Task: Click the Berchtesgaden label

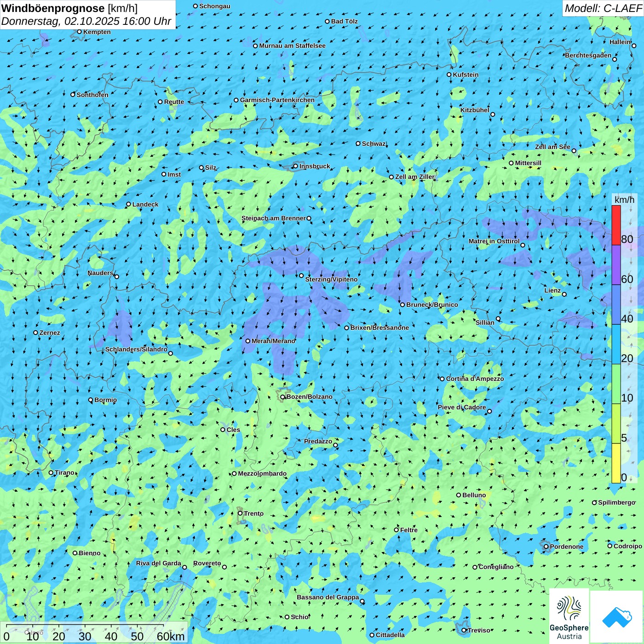Action: pyautogui.click(x=588, y=55)
